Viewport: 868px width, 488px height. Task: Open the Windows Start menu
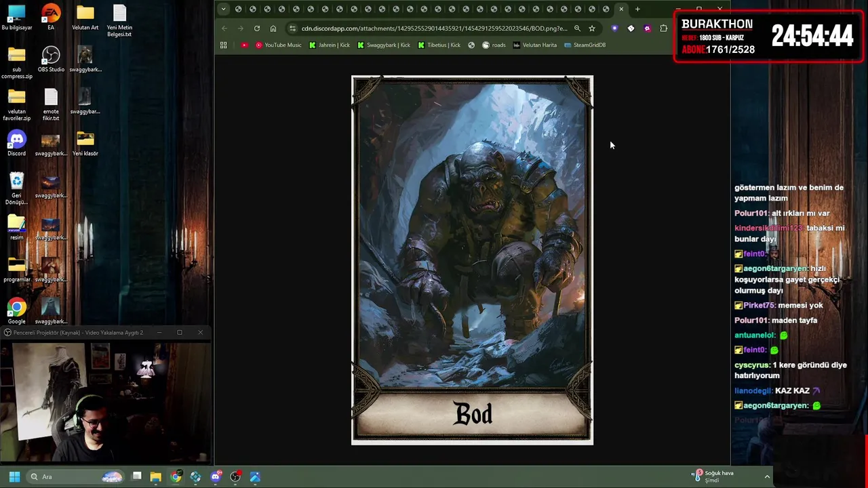(x=14, y=476)
